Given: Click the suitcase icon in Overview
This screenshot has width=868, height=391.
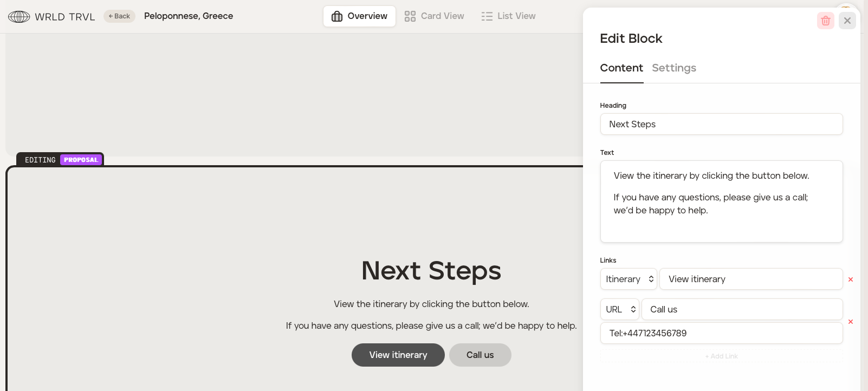Looking at the screenshot, I should pyautogui.click(x=337, y=16).
